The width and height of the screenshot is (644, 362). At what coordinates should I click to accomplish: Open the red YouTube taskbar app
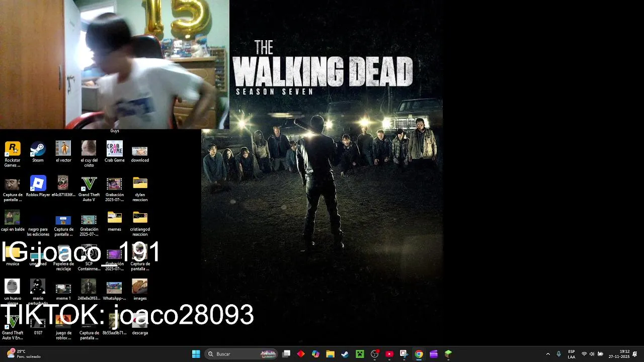coord(389,354)
